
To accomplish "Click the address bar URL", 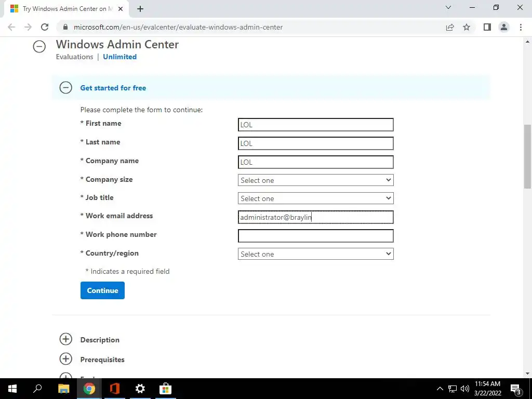I will pyautogui.click(x=178, y=27).
